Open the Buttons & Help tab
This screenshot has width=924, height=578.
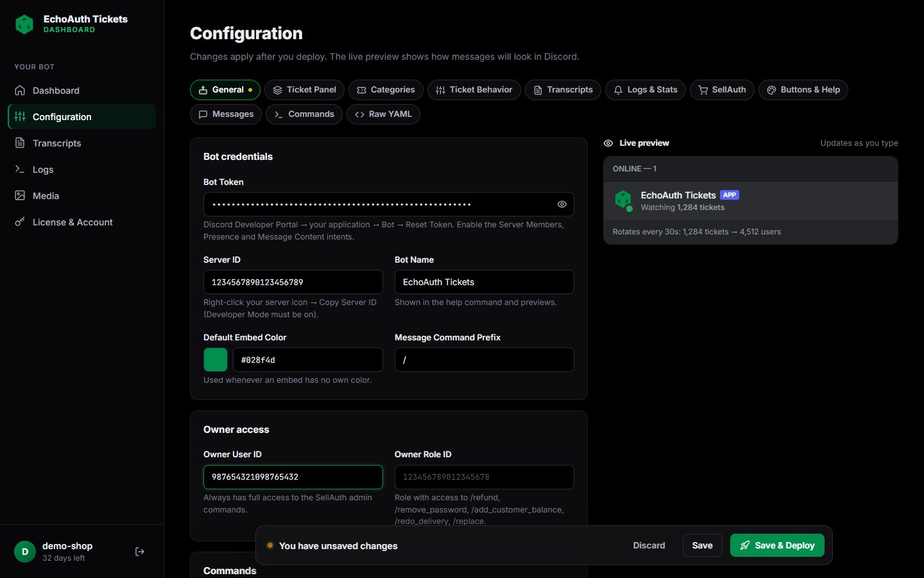(803, 90)
